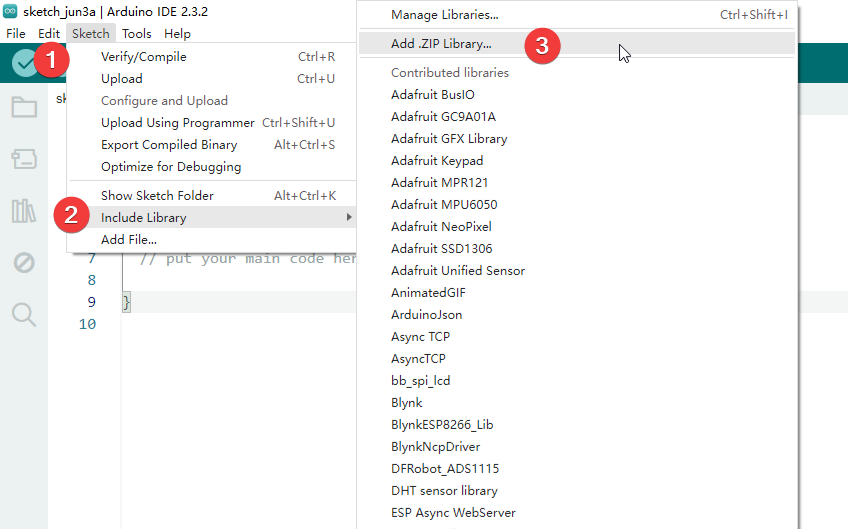Open the Sketchbook folder sidebar icon

[x=24, y=107]
